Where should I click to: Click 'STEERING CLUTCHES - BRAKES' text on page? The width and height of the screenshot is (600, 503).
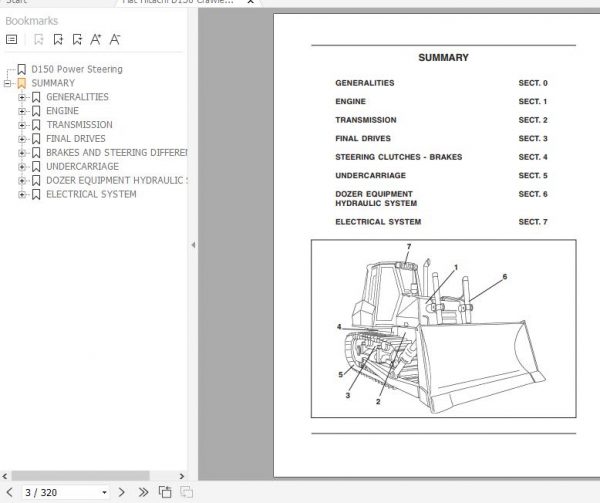398,157
